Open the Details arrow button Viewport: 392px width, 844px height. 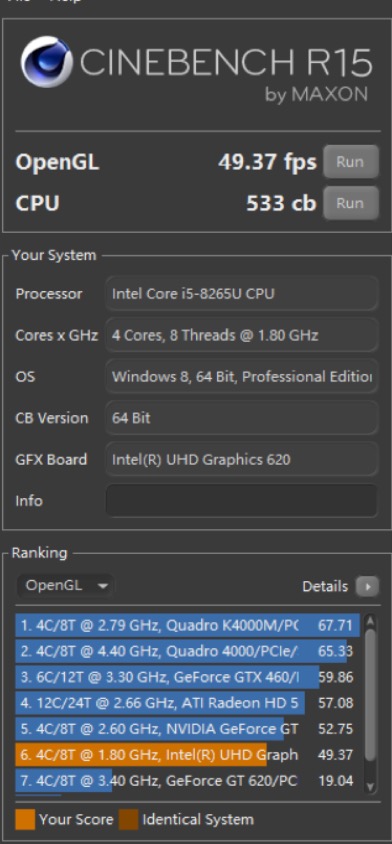367,586
